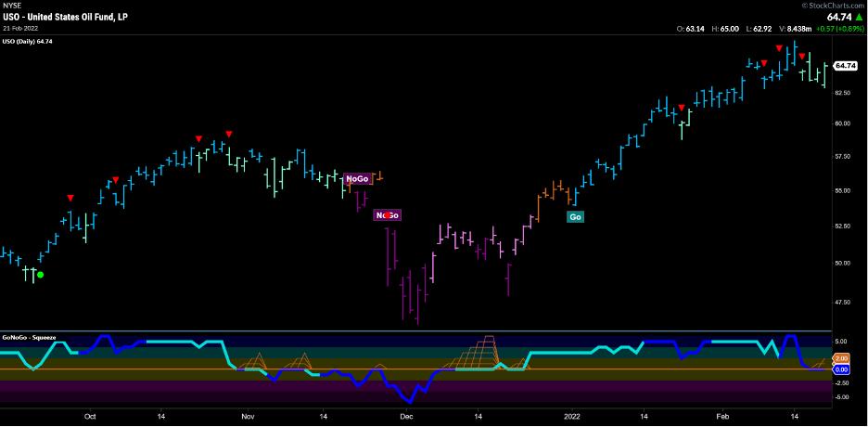This screenshot has height=427, width=868.
Task: Click the upper NoGo label next to the orange bars
Action: coord(356,178)
